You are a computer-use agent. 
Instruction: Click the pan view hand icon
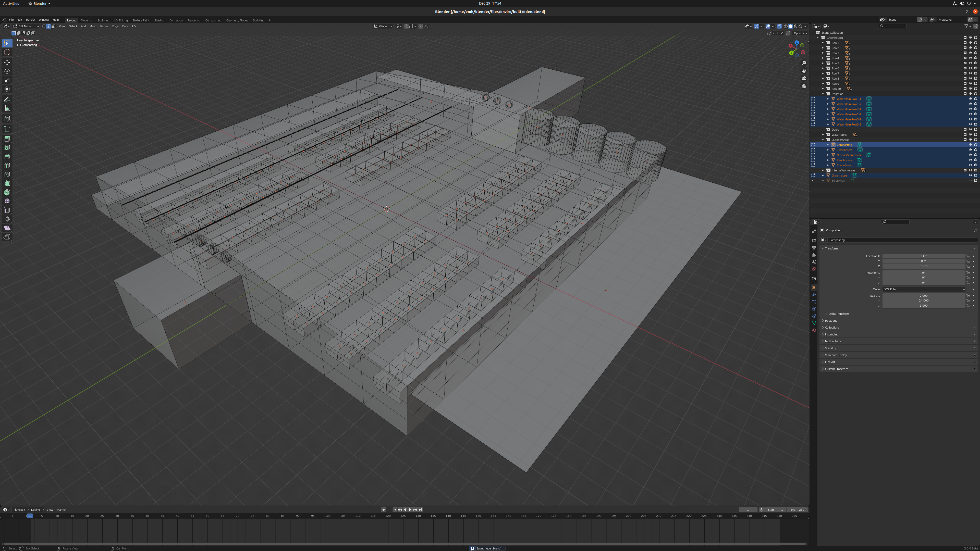(804, 71)
